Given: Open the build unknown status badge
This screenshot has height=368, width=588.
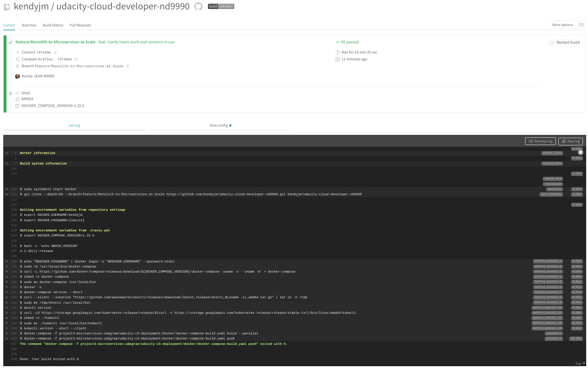Looking at the screenshot, I should tap(221, 7).
